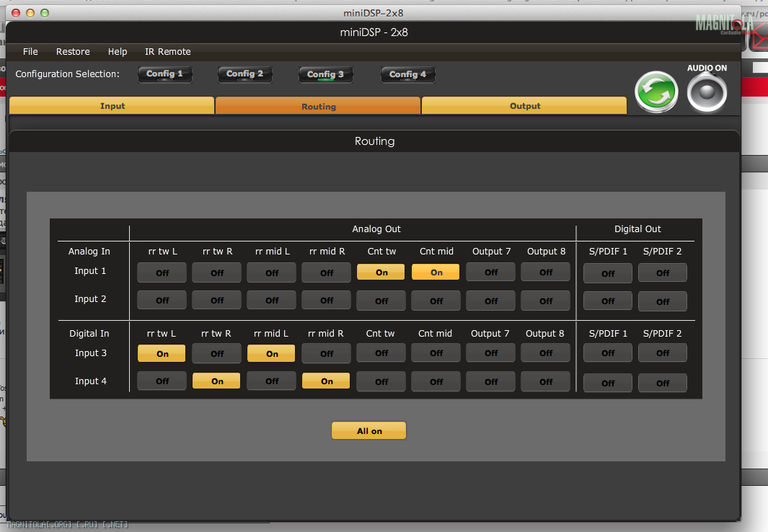
Task: Switch to the Output tab
Action: [524, 106]
